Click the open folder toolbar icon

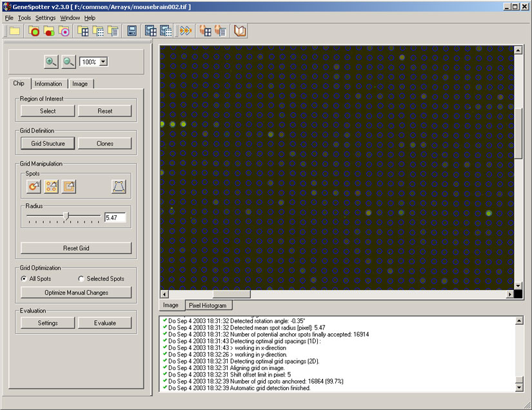click(14, 31)
